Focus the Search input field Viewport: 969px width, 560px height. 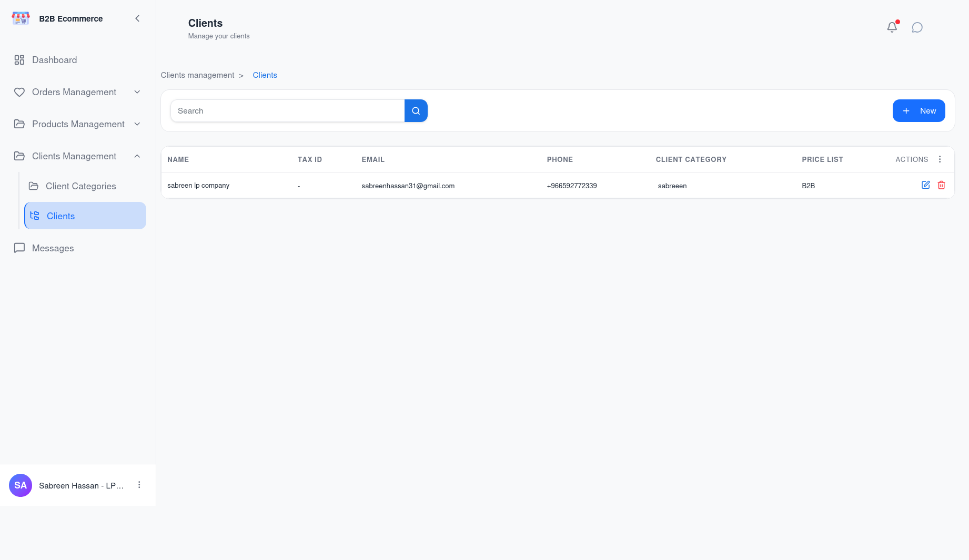click(x=287, y=111)
